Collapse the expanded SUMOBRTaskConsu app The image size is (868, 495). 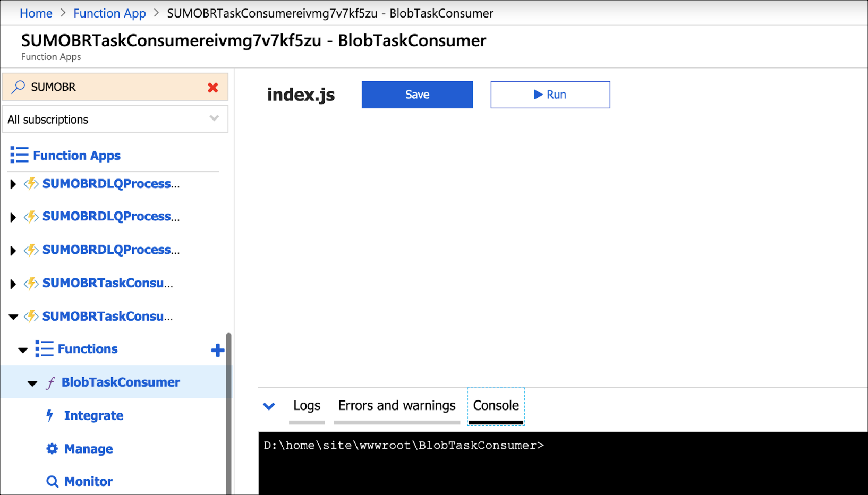13,317
